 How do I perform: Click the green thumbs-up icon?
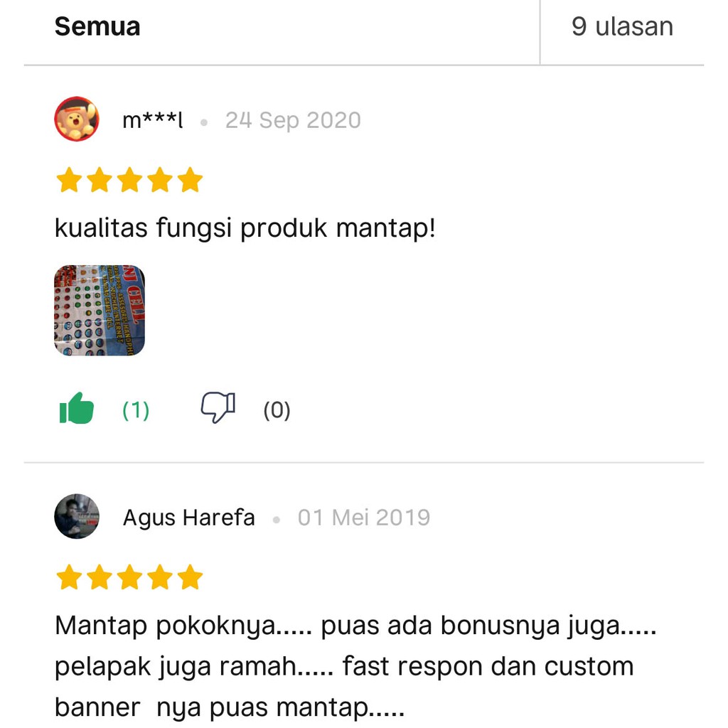click(x=77, y=409)
